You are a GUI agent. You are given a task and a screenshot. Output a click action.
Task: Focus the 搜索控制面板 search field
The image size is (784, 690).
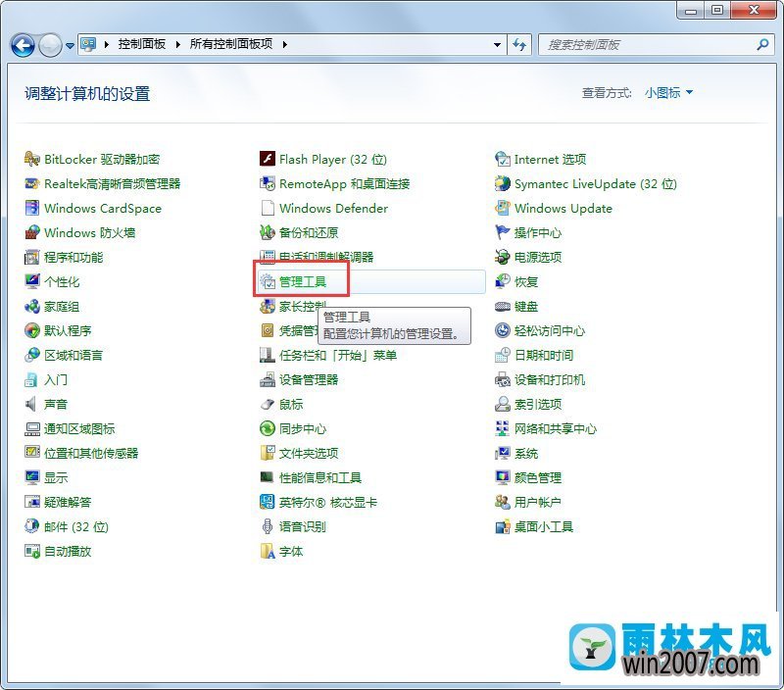point(657,44)
